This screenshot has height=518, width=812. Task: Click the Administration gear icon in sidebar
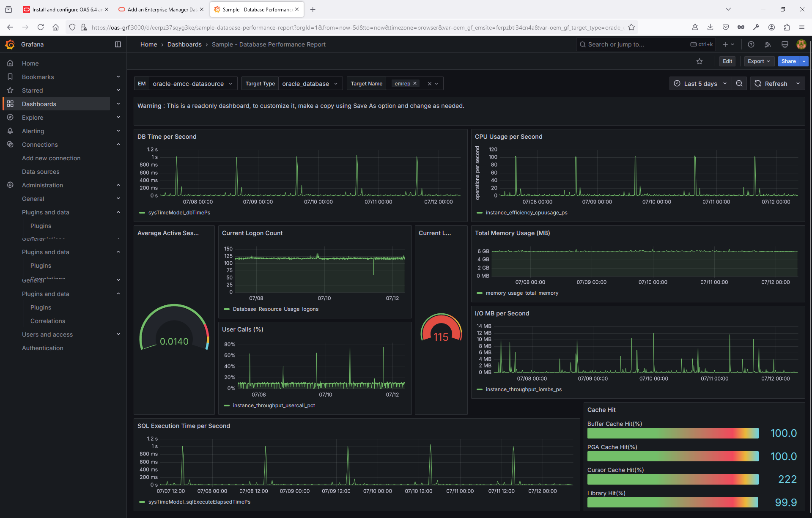(x=10, y=185)
